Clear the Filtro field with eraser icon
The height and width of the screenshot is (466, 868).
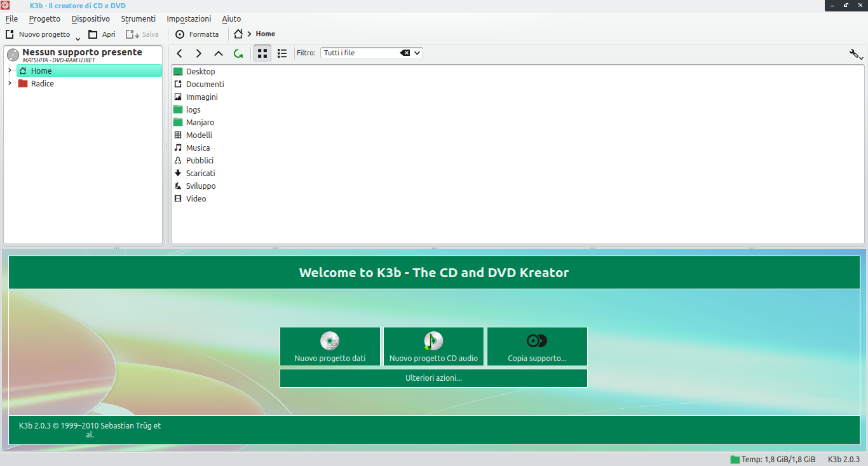405,53
